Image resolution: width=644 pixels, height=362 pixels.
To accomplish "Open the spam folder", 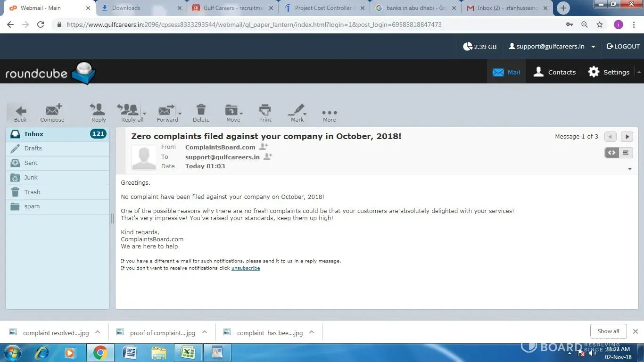I will coord(58,206).
